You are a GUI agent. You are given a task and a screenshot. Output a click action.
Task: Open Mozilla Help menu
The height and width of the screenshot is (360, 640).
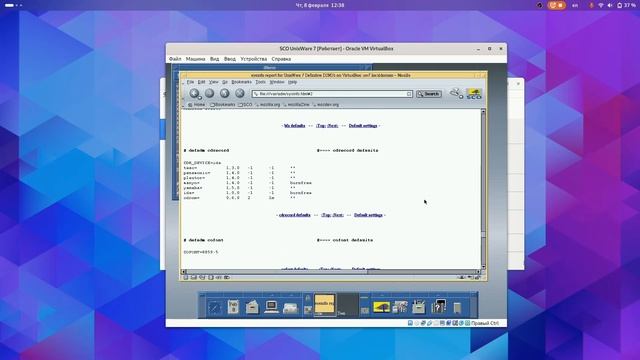(x=292, y=82)
